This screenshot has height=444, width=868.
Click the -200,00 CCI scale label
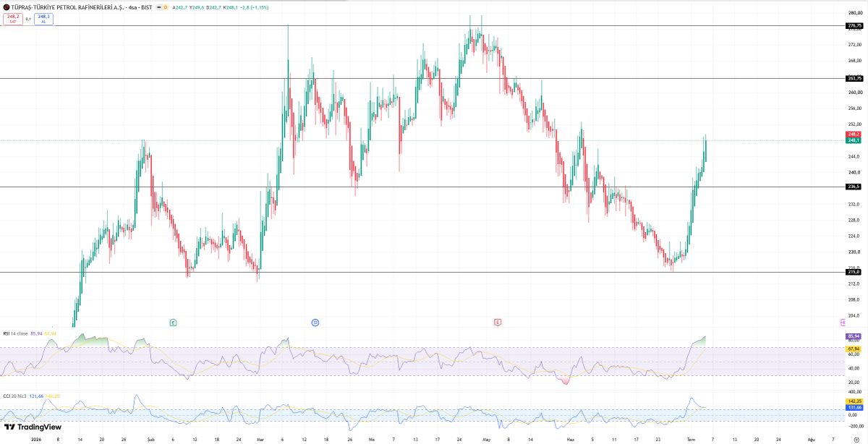(854, 427)
